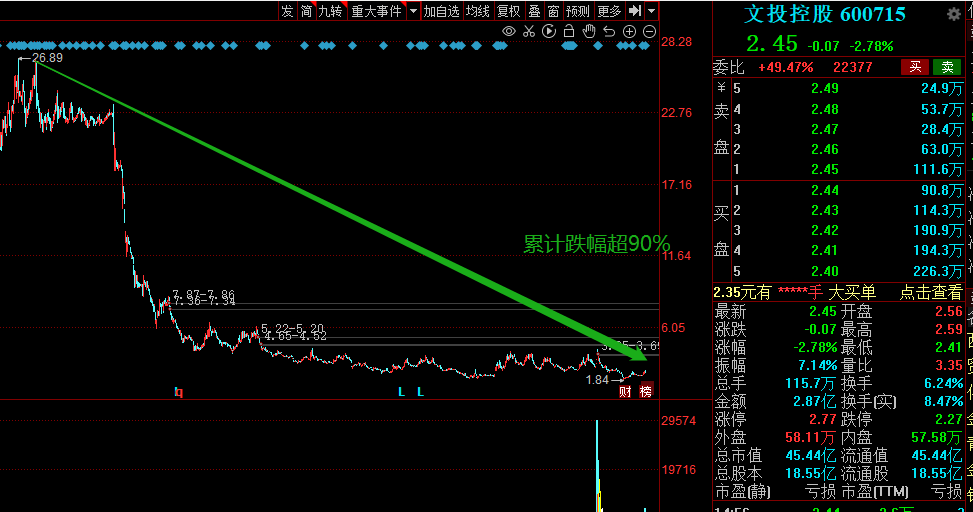This screenshot has height=512, width=973.
Task: Toggle 均线 moving average lines
Action: (478, 11)
